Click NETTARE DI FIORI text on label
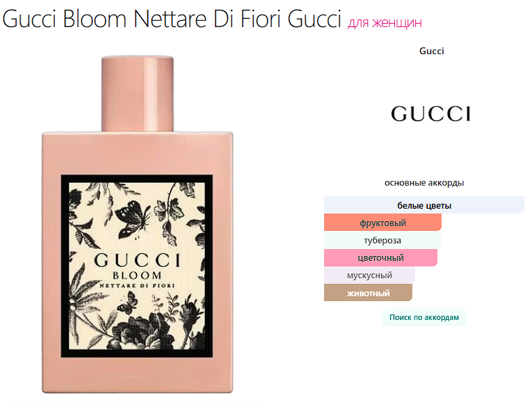The width and height of the screenshot is (532, 409). (x=137, y=285)
